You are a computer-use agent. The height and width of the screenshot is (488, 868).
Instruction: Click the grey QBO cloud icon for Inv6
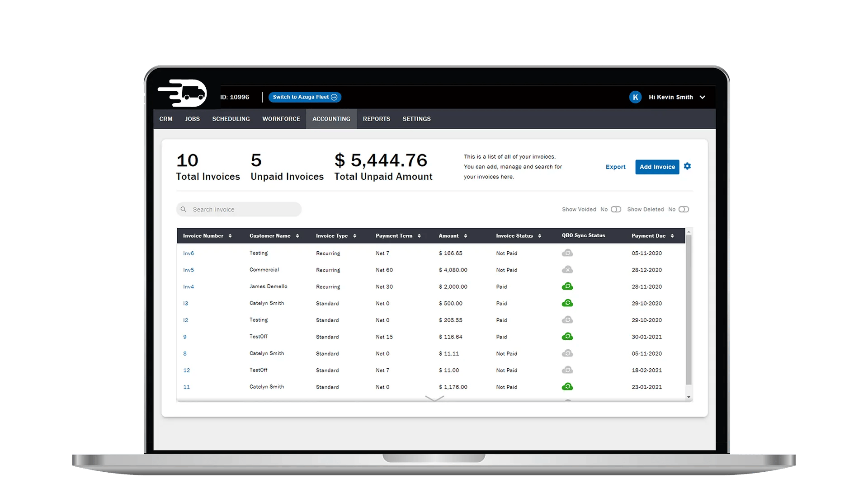coord(567,253)
